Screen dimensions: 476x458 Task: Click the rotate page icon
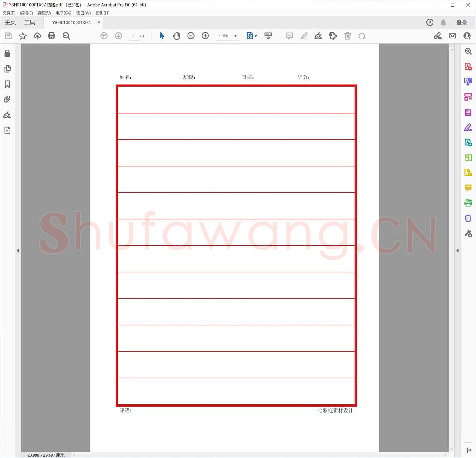coord(362,36)
